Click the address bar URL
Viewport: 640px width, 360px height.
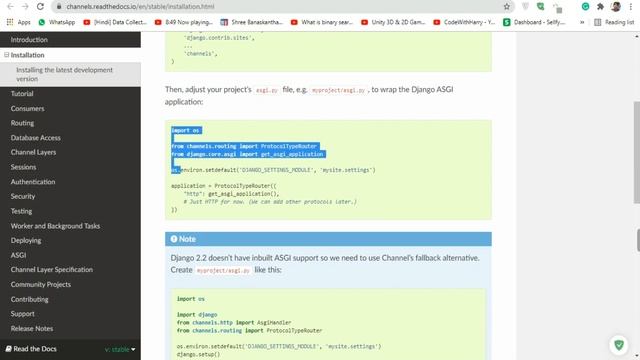[140, 7]
